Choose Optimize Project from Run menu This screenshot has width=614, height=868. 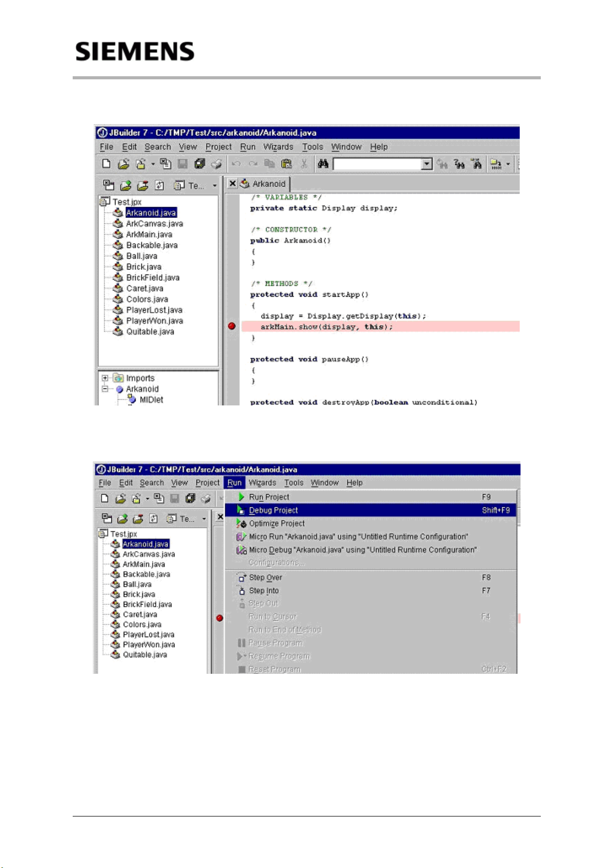click(x=371, y=523)
